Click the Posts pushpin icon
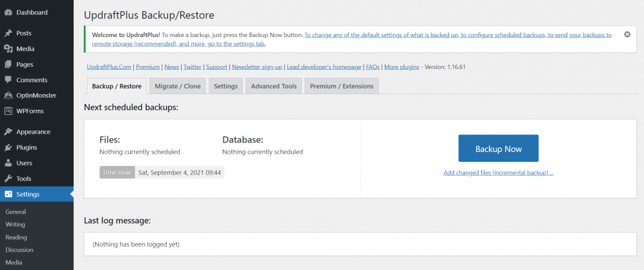644x270 pixels. [x=8, y=33]
